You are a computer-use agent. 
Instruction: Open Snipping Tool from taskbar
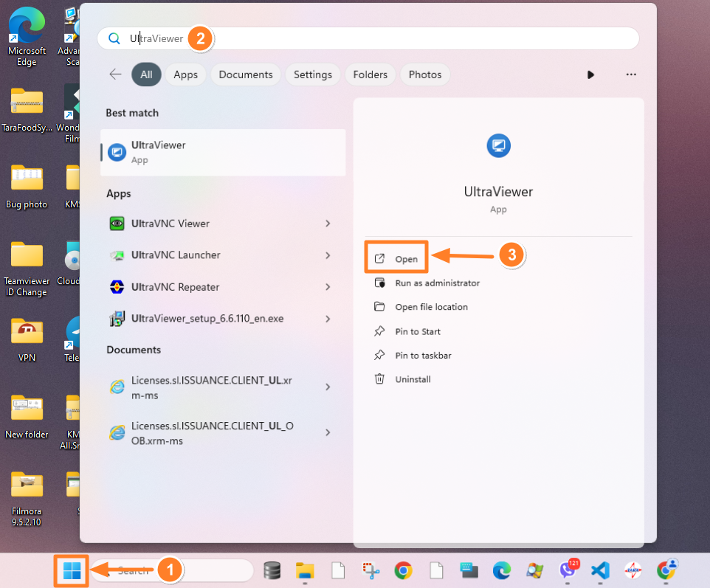370,570
